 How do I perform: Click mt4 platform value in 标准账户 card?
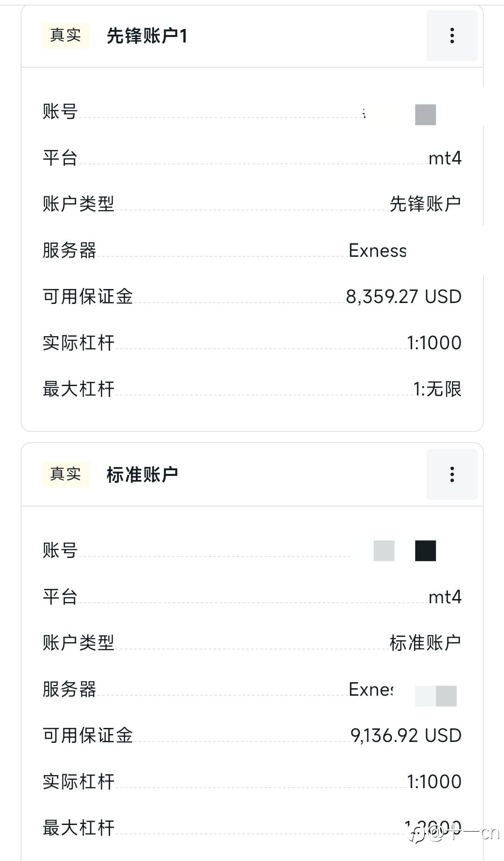[x=445, y=597]
